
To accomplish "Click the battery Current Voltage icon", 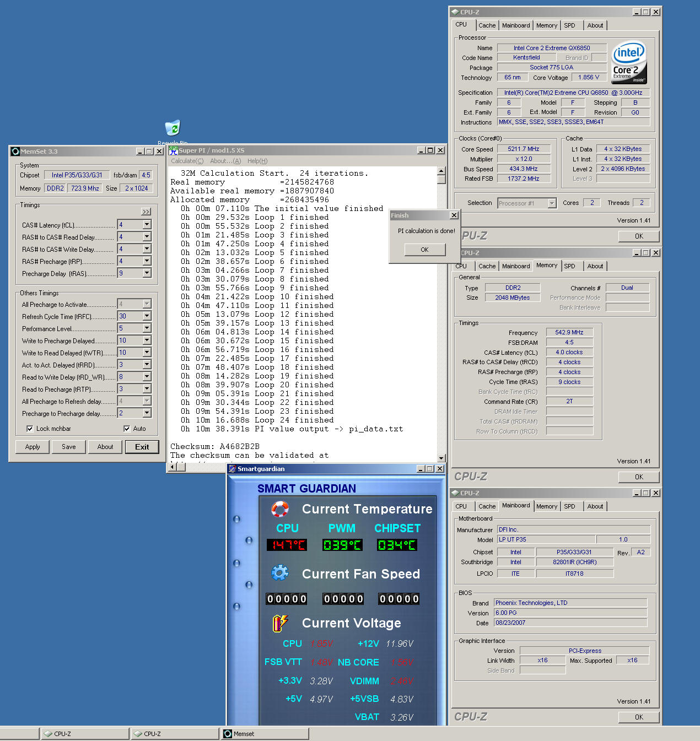I will point(280,623).
